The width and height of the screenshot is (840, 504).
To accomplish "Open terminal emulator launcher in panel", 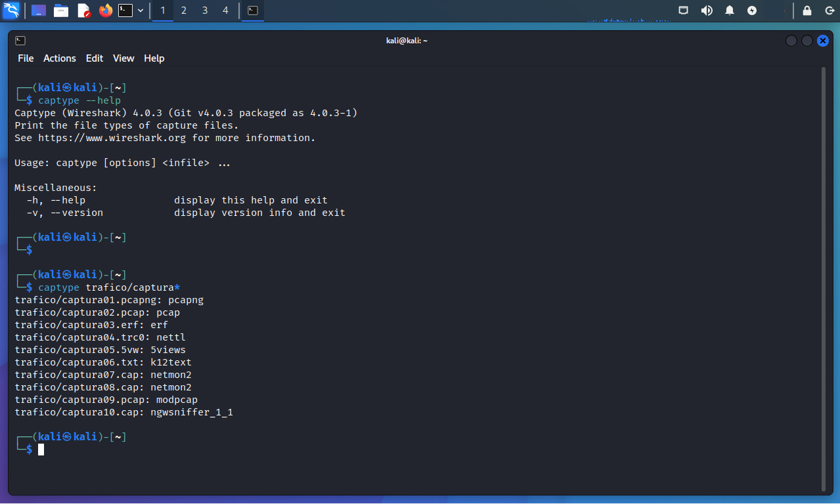I will (125, 10).
